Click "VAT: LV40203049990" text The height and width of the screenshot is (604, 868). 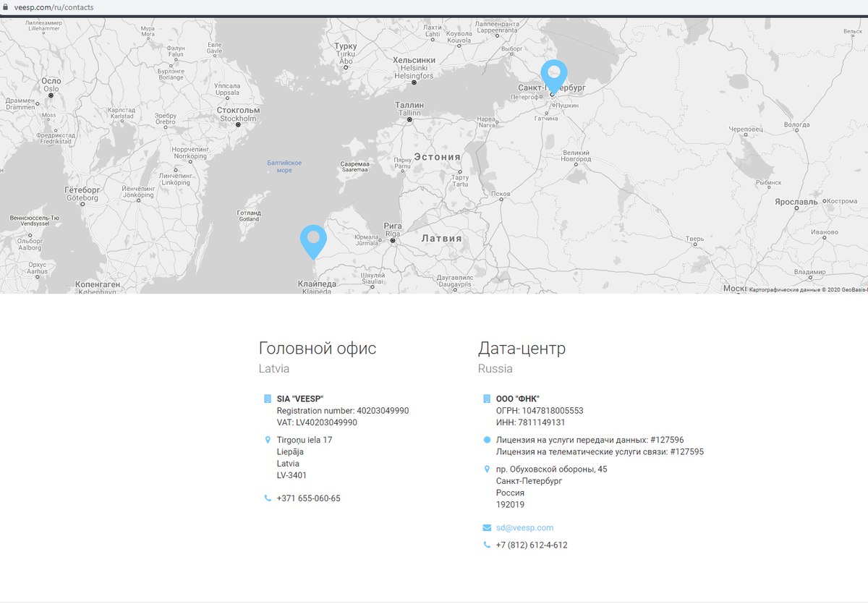[317, 422]
